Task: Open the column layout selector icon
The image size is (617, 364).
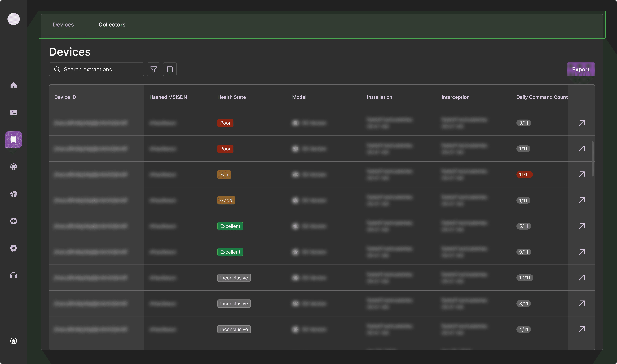Action: tap(170, 69)
